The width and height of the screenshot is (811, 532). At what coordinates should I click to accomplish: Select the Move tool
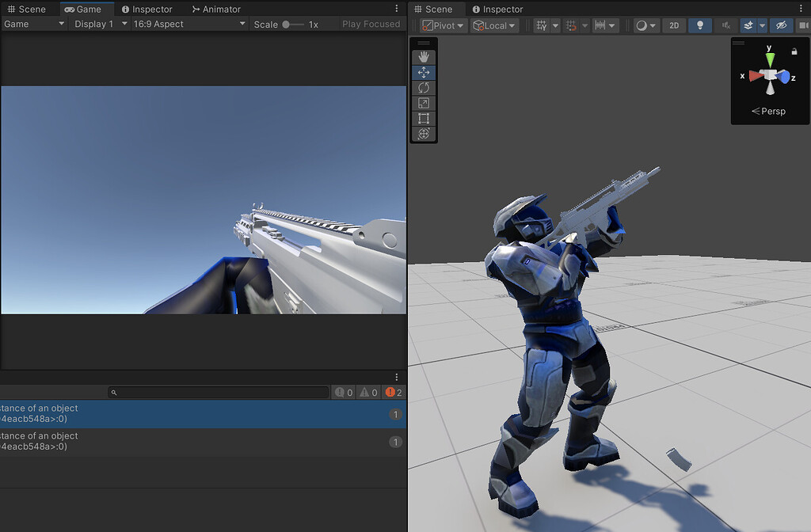pyautogui.click(x=424, y=72)
